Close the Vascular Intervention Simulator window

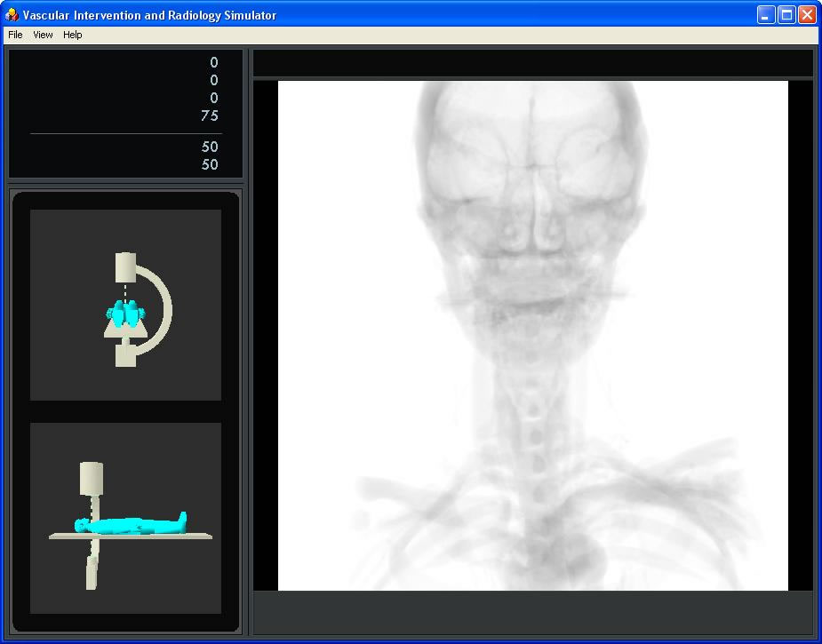(807, 15)
